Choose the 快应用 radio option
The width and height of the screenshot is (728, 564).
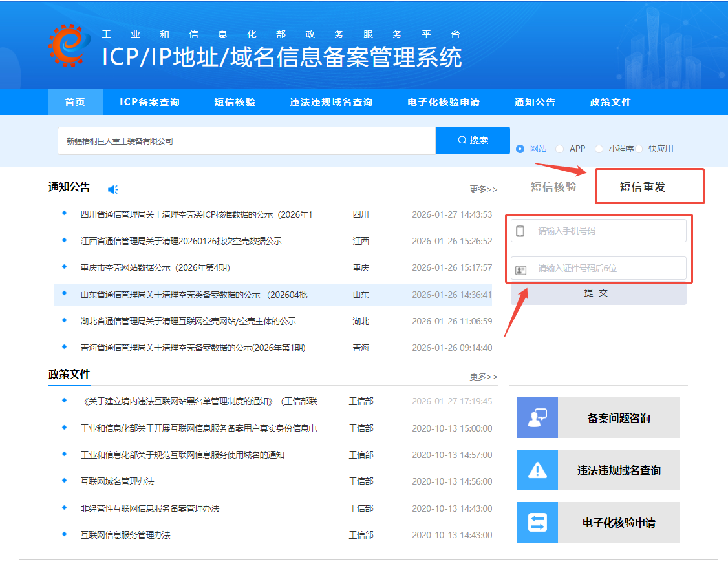[x=639, y=149]
